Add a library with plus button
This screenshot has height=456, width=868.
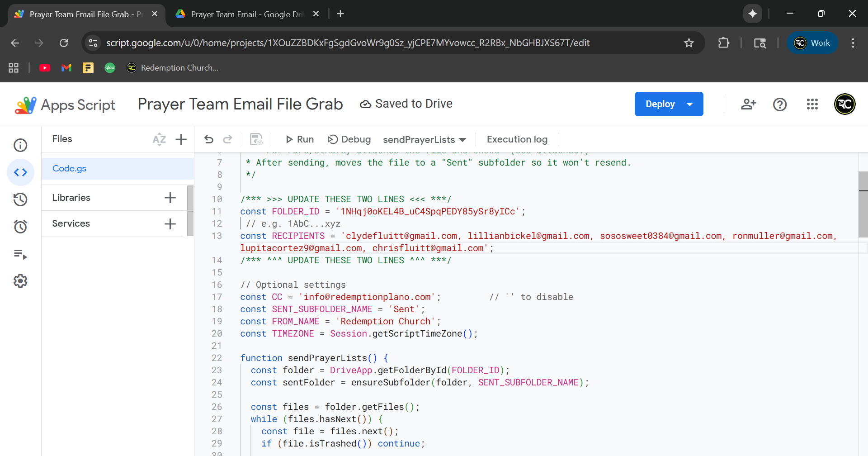170,198
